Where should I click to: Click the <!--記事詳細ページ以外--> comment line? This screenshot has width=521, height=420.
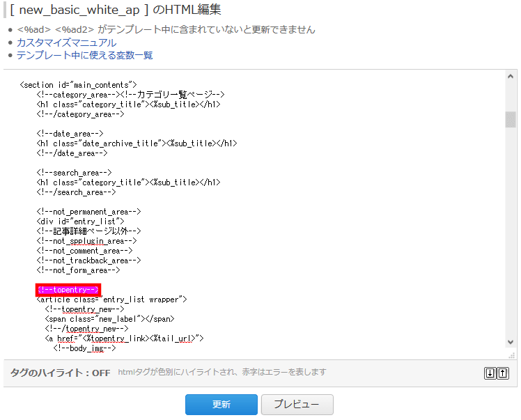click(88, 231)
